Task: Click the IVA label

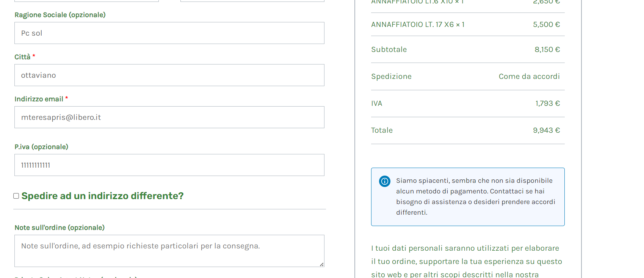Action: tap(376, 104)
